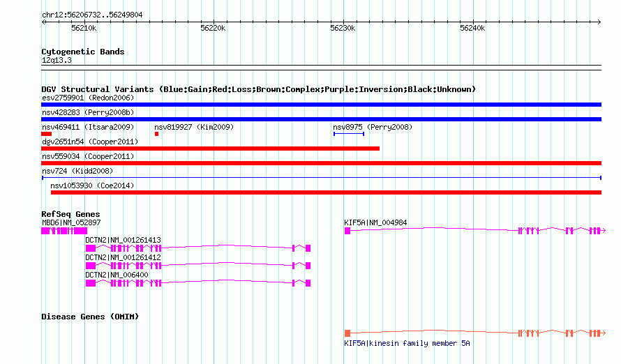Click the red bar of nsv1053930
The height and width of the screenshot is (364, 621).
tap(326, 192)
